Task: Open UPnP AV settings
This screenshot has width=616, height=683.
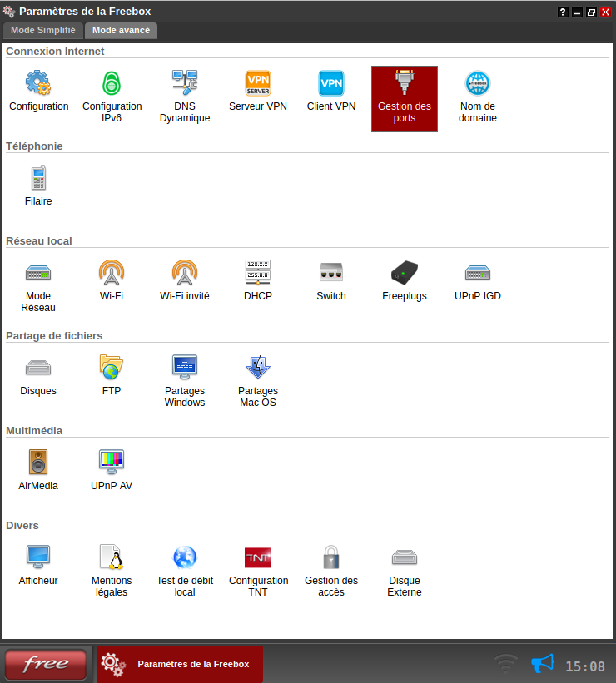Action: (x=112, y=471)
